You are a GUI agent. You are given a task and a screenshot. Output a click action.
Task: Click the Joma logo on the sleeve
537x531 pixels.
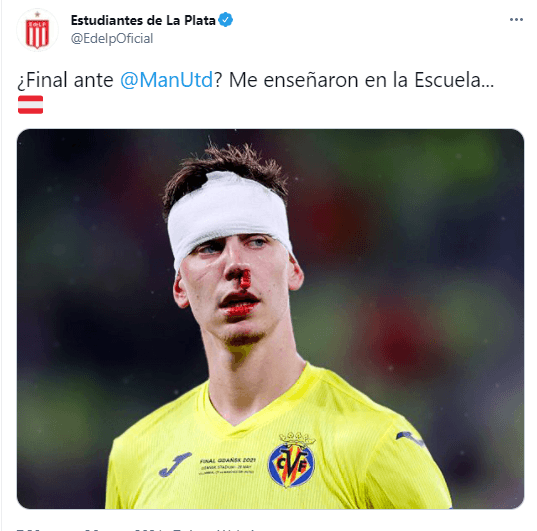click(410, 439)
